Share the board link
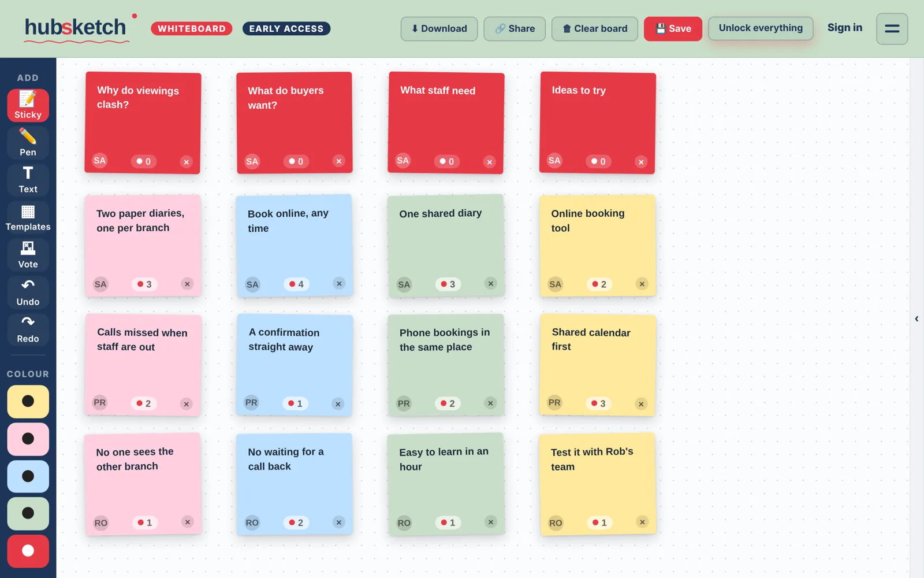This screenshot has width=924, height=578. pyautogui.click(x=515, y=28)
